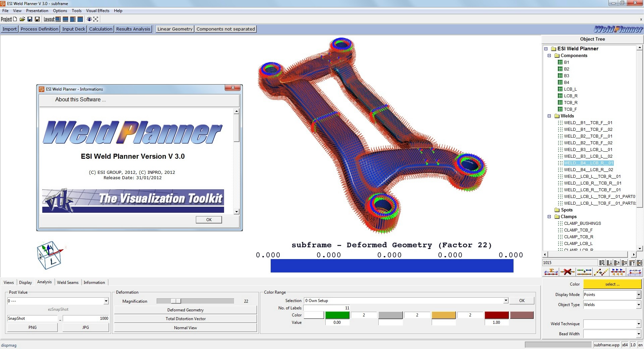
Task: Click the weld length sum (sigma) icon
Action: [x=551, y=272]
